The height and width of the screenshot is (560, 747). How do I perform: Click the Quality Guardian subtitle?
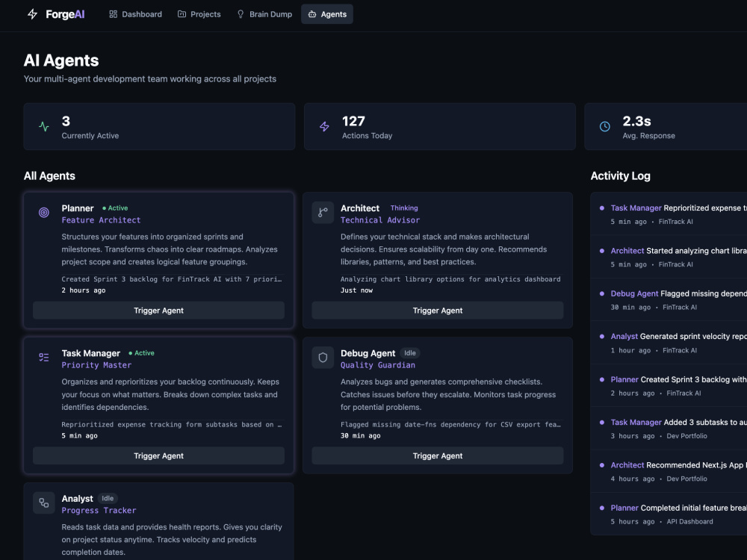[x=378, y=365]
